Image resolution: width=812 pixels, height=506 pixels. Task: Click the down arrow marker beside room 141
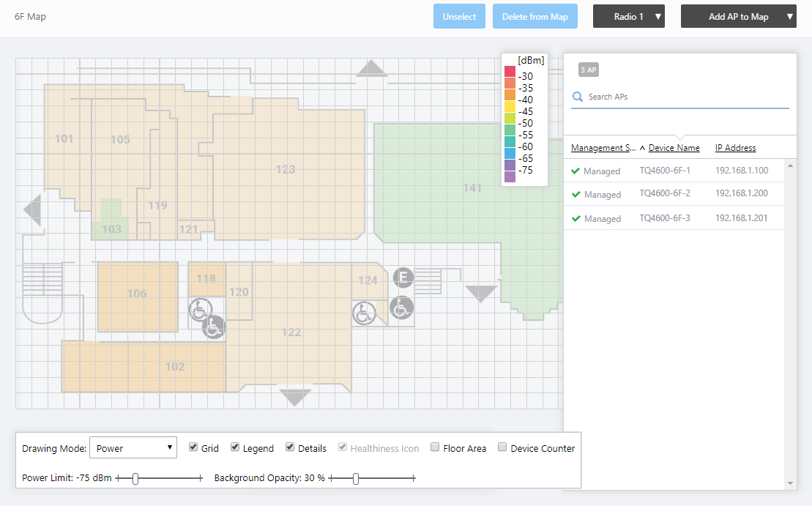pos(482,294)
